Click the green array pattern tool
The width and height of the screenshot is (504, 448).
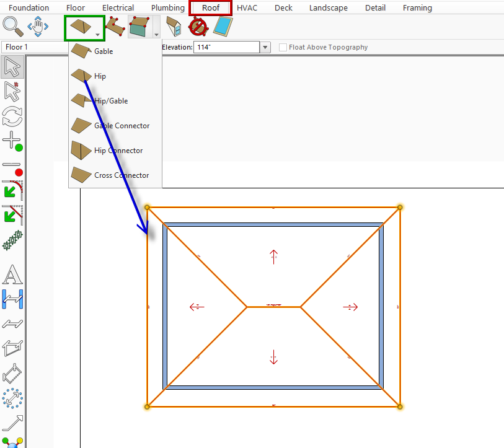(x=12, y=240)
